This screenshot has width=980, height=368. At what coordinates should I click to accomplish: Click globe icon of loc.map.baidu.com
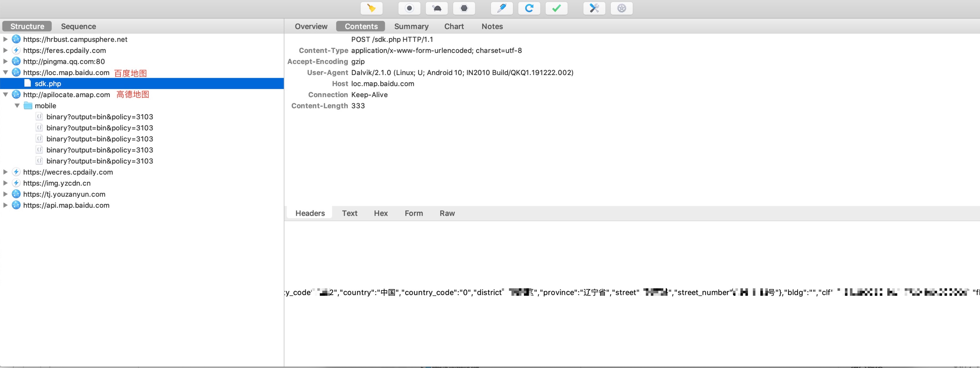(16, 72)
